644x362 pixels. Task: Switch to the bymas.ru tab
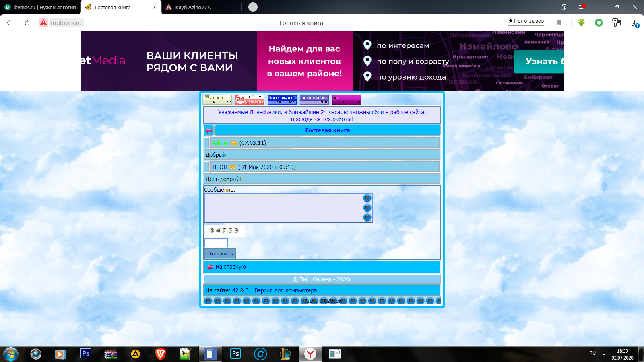[x=40, y=7]
